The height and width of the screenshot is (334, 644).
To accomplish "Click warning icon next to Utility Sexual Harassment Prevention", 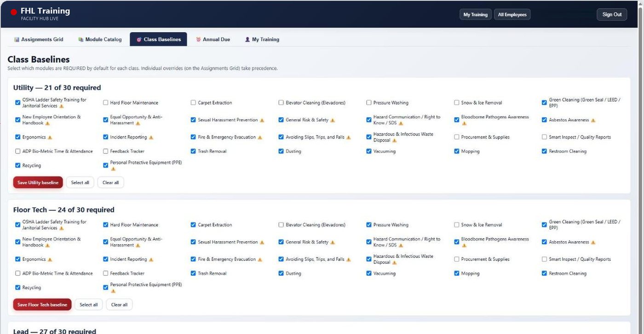I will (262, 120).
